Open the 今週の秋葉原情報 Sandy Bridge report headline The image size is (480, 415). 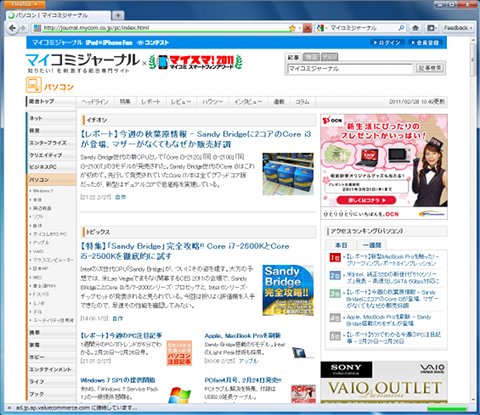pos(196,139)
